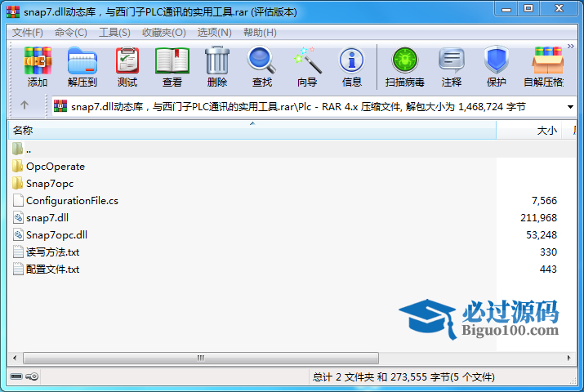Click size value 211,968
The width and height of the screenshot is (584, 392).
(538, 218)
